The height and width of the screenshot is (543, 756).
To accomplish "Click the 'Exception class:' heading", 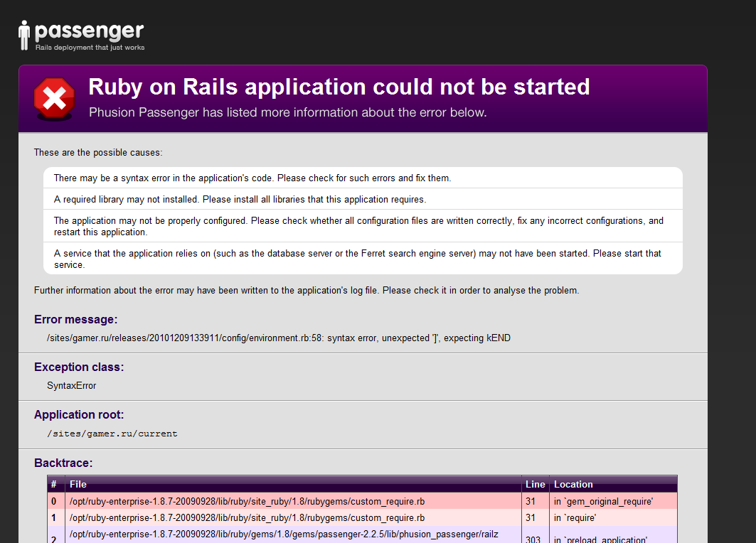I will click(x=79, y=367).
